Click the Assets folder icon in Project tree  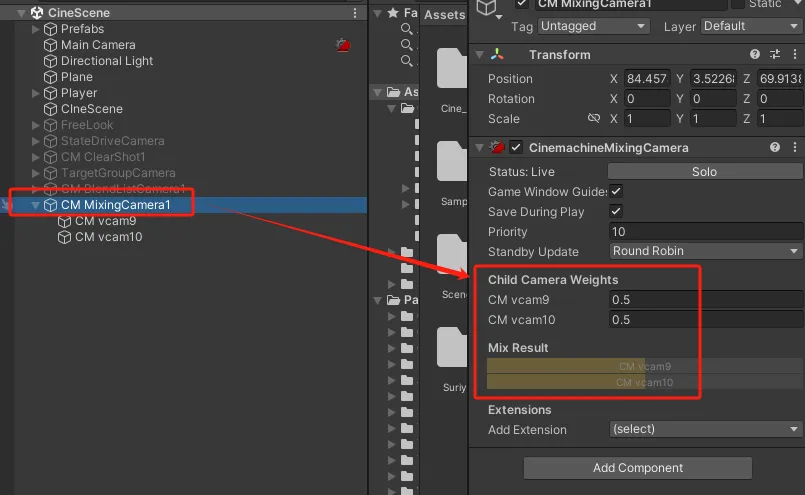coord(394,92)
